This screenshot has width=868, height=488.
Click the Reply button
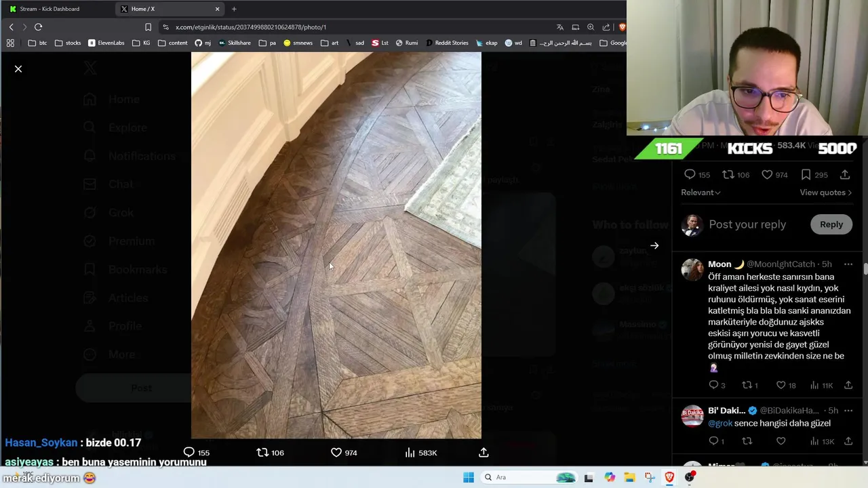point(831,224)
